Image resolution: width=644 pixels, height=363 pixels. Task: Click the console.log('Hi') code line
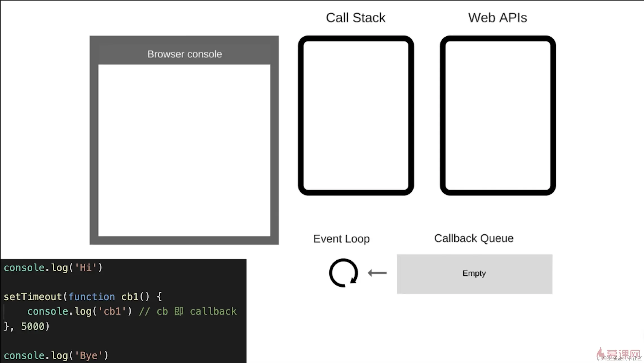pyautogui.click(x=53, y=268)
